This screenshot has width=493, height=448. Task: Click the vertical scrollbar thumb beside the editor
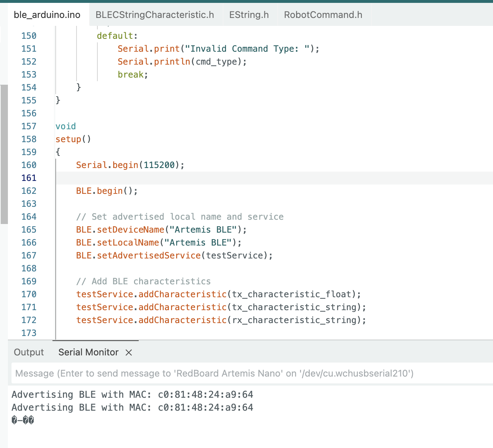pyautogui.click(x=4, y=154)
